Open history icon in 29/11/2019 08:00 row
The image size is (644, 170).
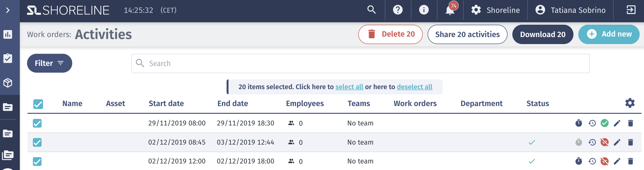592,123
